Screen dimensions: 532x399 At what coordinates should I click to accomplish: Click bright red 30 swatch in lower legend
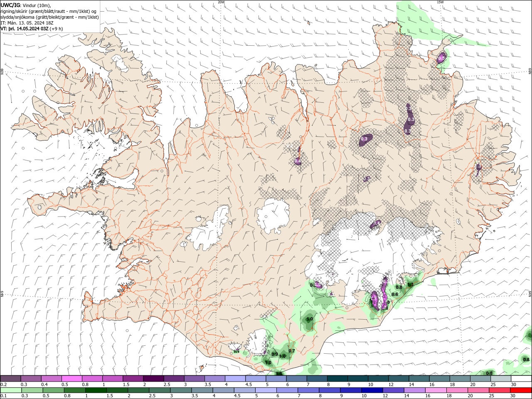pos(521,390)
